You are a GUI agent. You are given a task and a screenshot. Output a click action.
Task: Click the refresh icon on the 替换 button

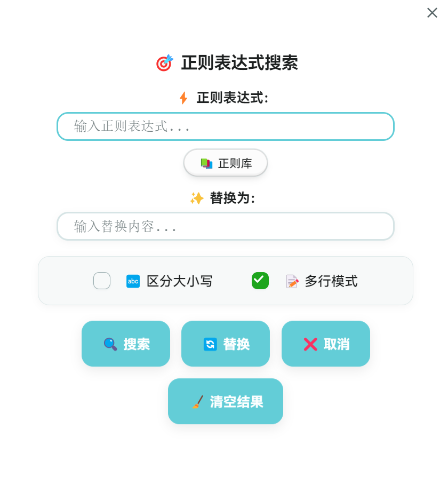[x=210, y=344]
